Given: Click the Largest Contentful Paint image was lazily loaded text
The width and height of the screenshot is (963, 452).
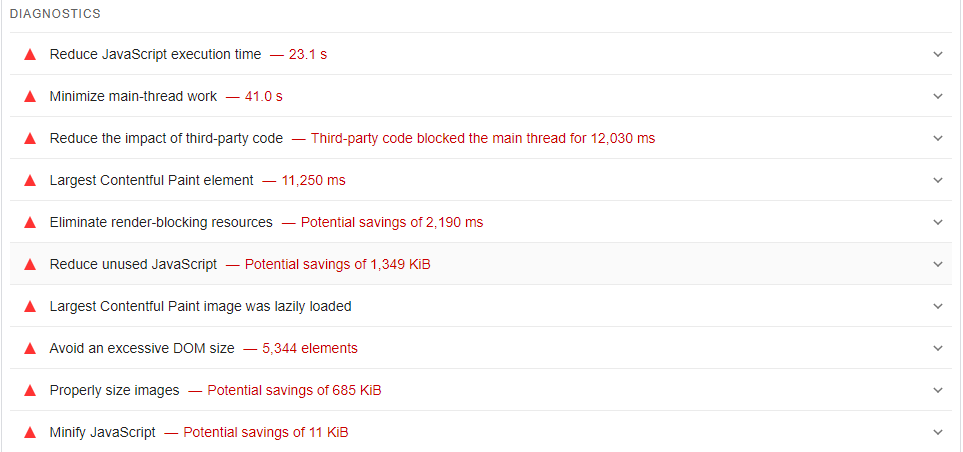Looking at the screenshot, I should click(200, 306).
